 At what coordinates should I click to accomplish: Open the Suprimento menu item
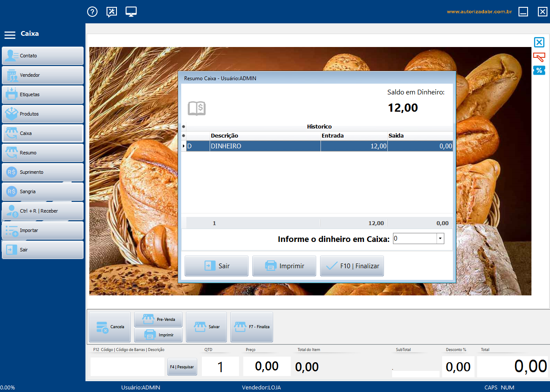coord(42,172)
